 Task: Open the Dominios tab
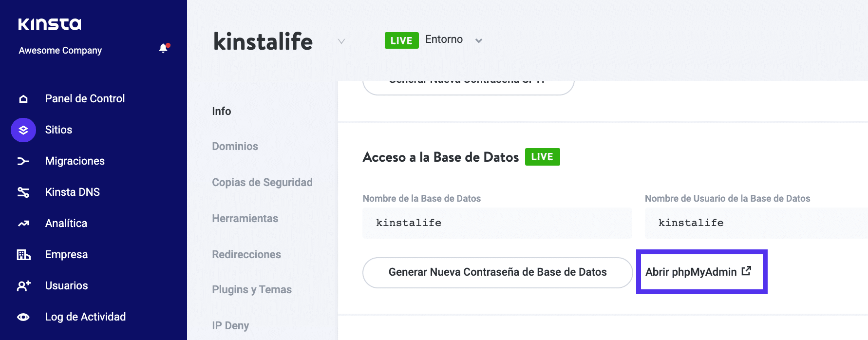pos(235,146)
